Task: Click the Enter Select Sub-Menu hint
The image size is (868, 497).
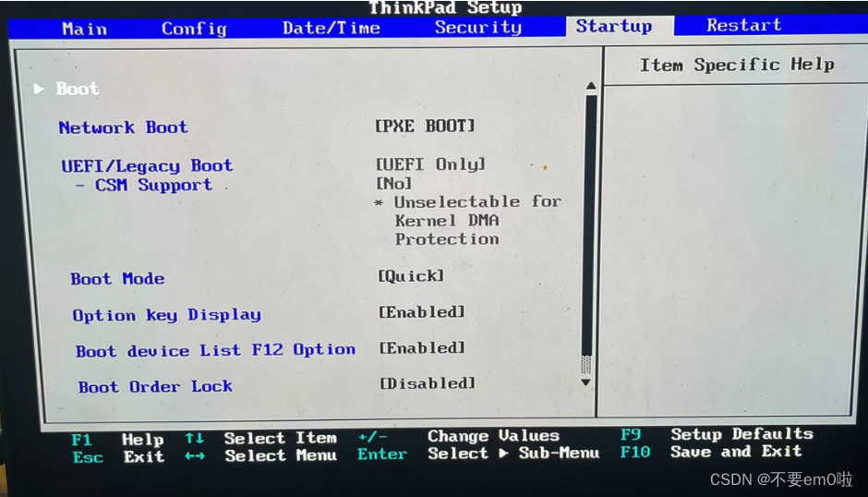Action: click(478, 454)
